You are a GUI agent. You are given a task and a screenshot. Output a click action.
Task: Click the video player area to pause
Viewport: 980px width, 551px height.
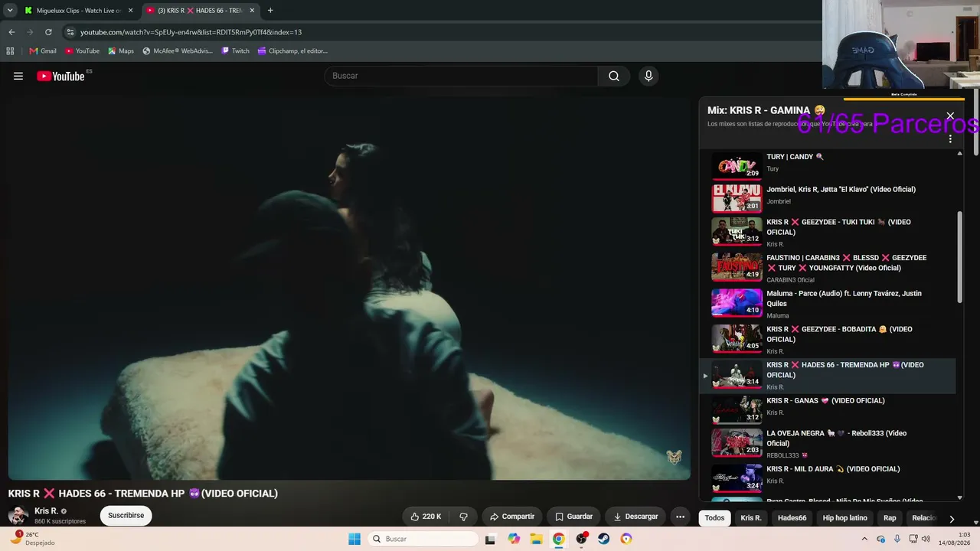(349, 289)
